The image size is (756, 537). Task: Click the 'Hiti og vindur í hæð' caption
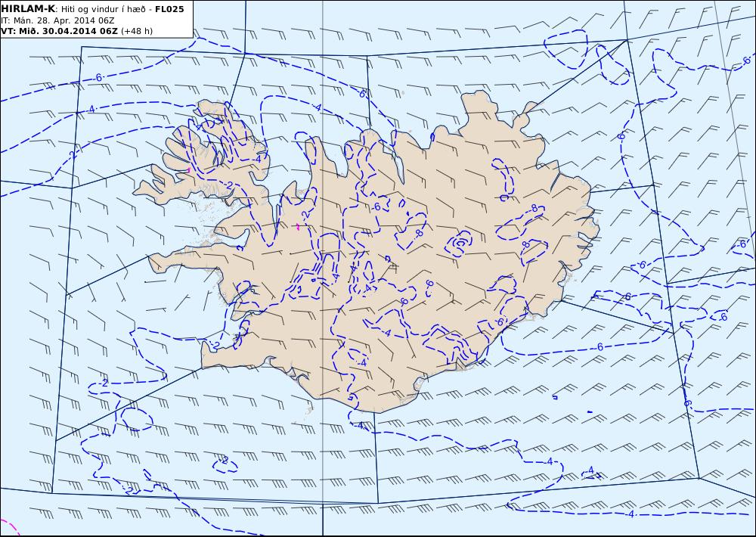tap(103, 9)
